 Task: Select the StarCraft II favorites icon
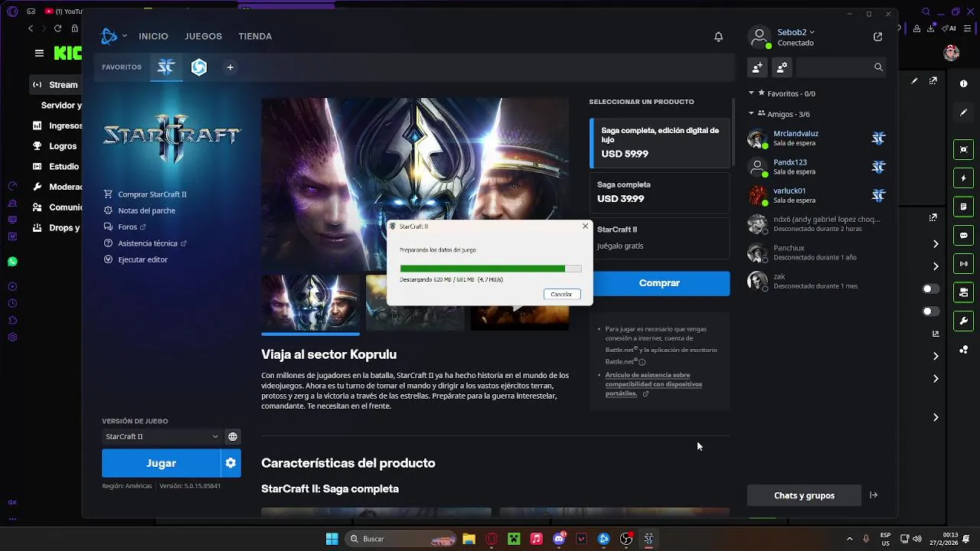(x=166, y=67)
